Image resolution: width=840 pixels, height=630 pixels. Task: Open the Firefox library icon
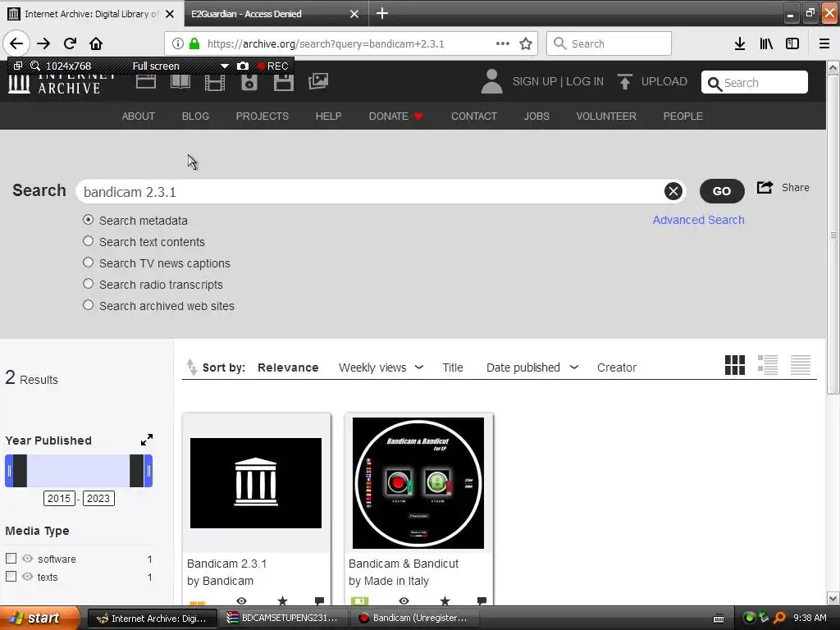766,43
